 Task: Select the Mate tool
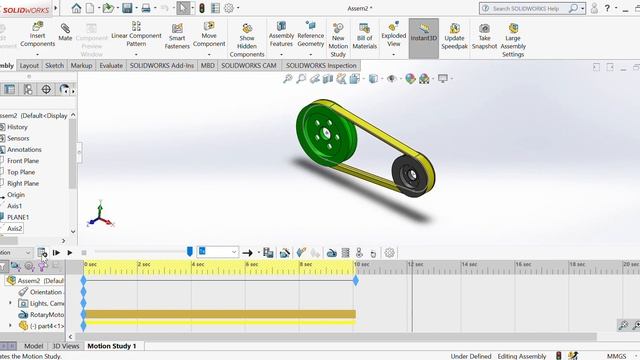(x=65, y=32)
